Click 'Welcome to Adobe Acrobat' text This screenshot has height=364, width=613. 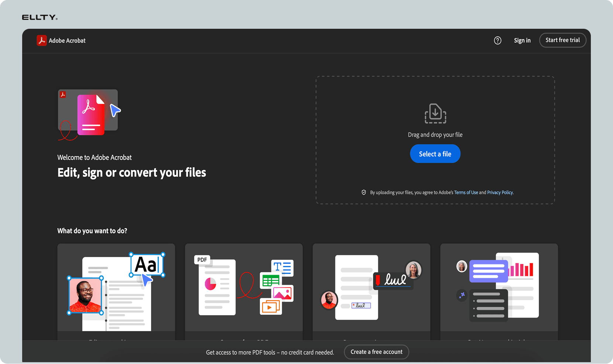point(95,157)
